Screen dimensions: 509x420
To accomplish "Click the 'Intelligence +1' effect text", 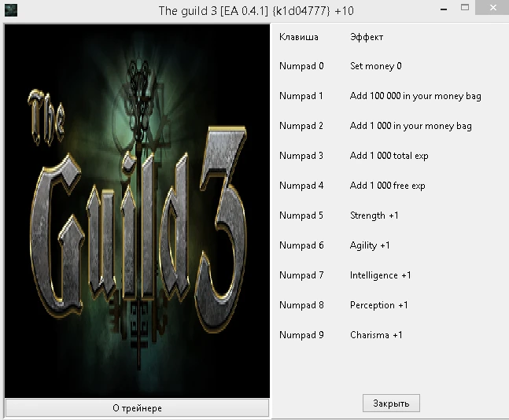I will (381, 275).
